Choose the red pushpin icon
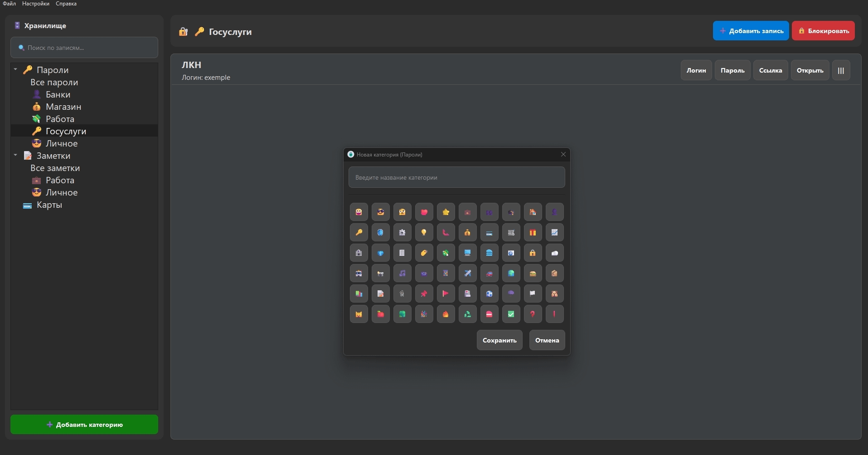Viewport: 868px width, 455px height. click(424, 294)
